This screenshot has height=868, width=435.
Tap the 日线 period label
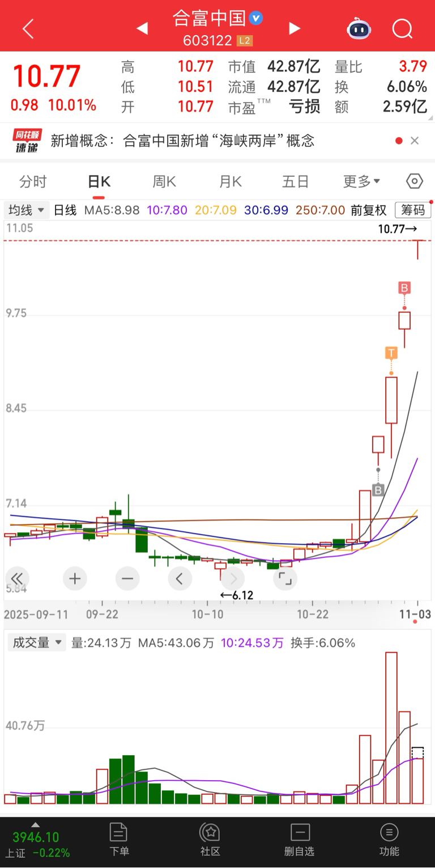pos(65,210)
